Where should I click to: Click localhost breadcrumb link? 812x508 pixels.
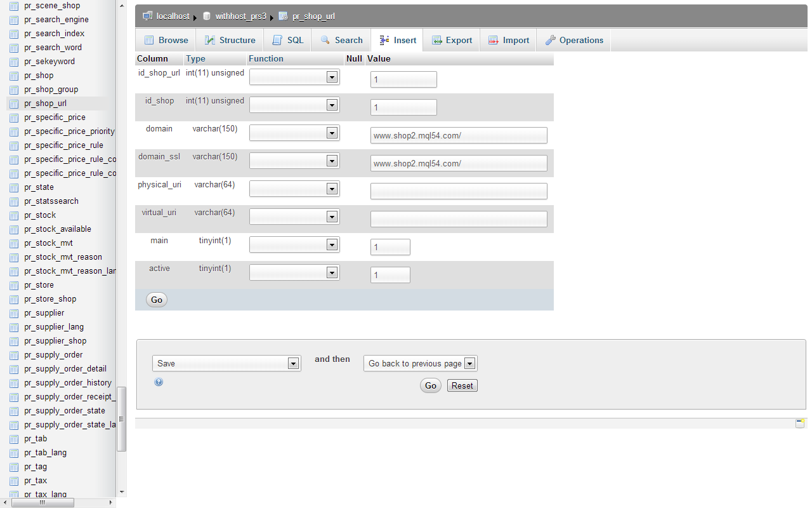[173, 16]
